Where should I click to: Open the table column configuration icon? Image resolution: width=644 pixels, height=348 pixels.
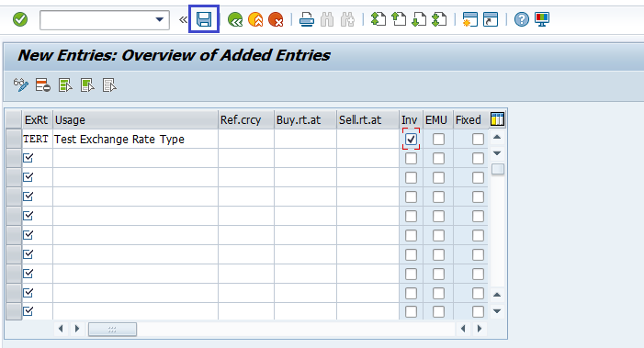pos(497,119)
